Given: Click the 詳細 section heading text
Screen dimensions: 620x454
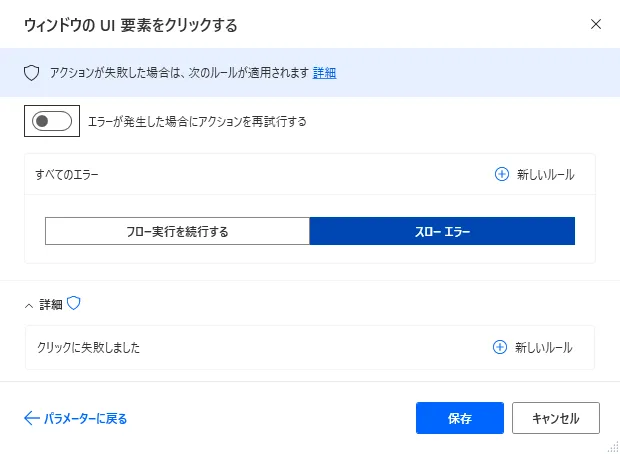Looking at the screenshot, I should (x=51, y=305).
